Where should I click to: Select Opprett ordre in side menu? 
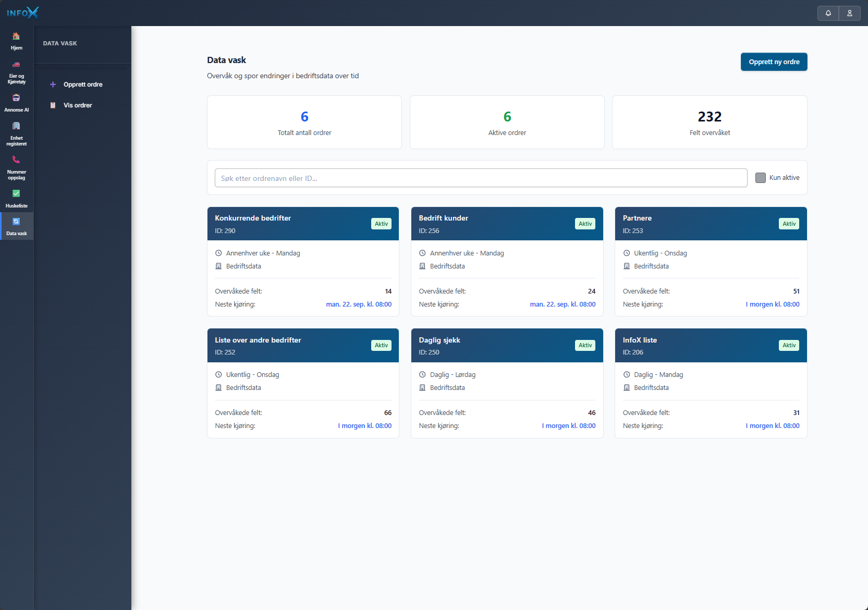[x=83, y=84]
